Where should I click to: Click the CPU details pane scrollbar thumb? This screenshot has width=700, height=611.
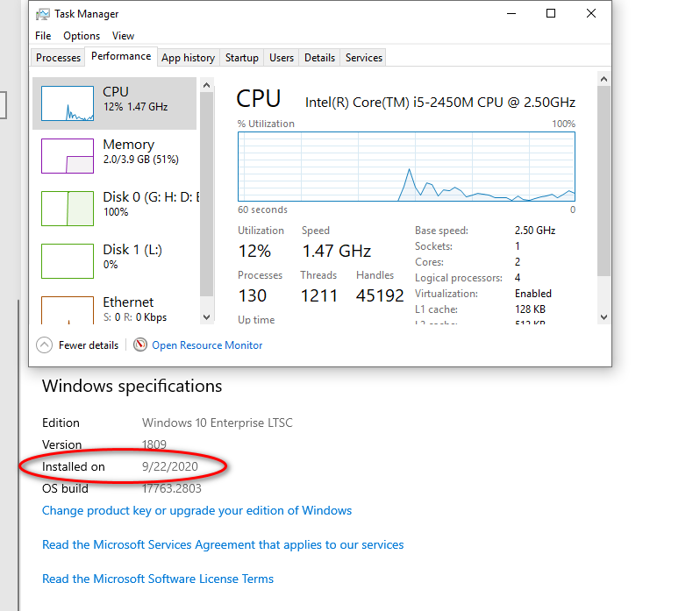[604, 181]
